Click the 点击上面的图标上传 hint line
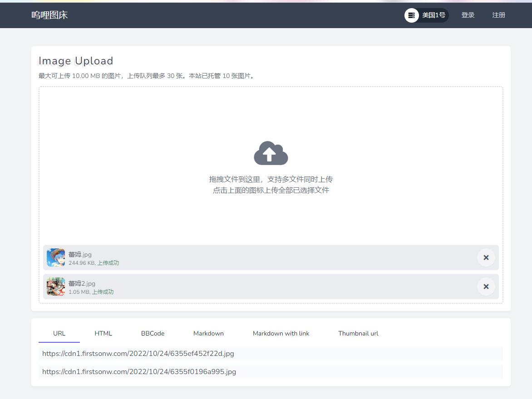 pyautogui.click(x=271, y=190)
